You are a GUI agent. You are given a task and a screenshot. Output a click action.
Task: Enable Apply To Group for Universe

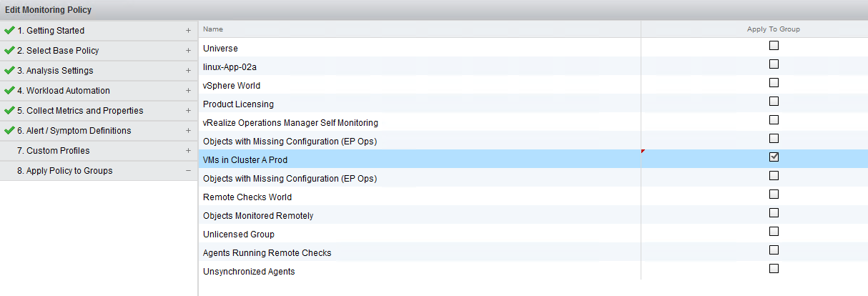pyautogui.click(x=774, y=46)
